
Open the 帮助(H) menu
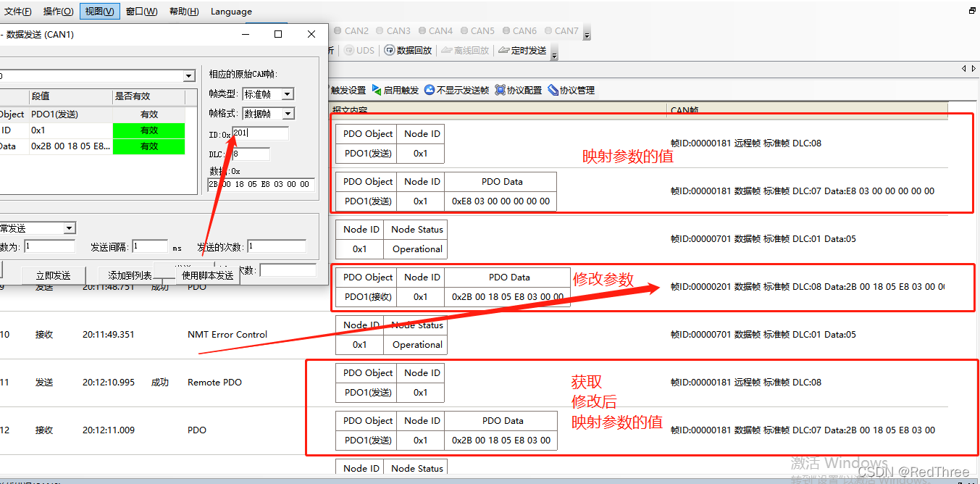(x=184, y=12)
